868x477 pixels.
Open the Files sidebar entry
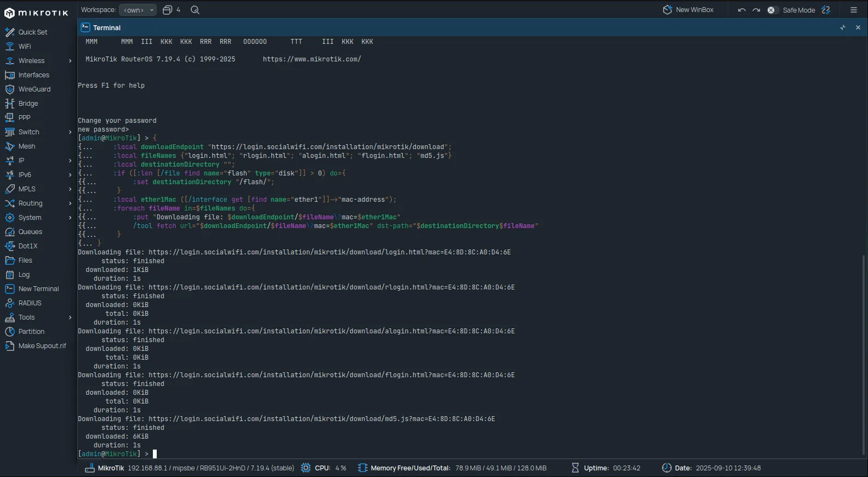point(25,260)
